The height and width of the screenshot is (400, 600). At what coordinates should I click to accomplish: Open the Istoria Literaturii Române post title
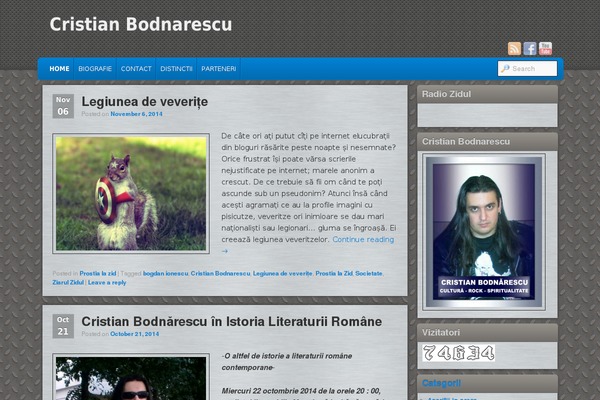coord(232,321)
